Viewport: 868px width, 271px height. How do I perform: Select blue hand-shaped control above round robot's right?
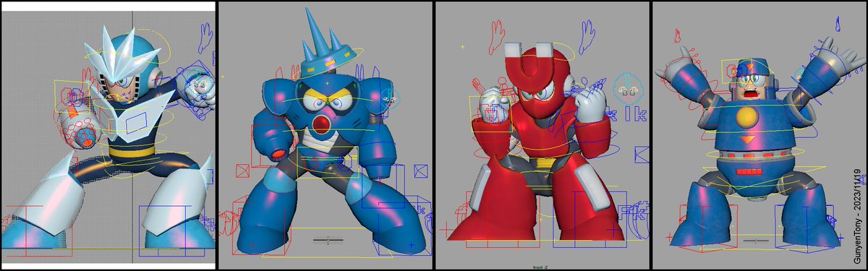(838, 25)
